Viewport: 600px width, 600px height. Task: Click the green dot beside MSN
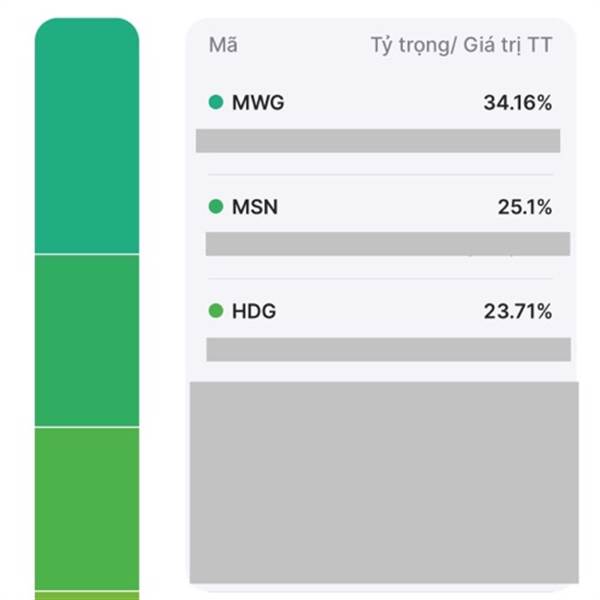point(216,207)
